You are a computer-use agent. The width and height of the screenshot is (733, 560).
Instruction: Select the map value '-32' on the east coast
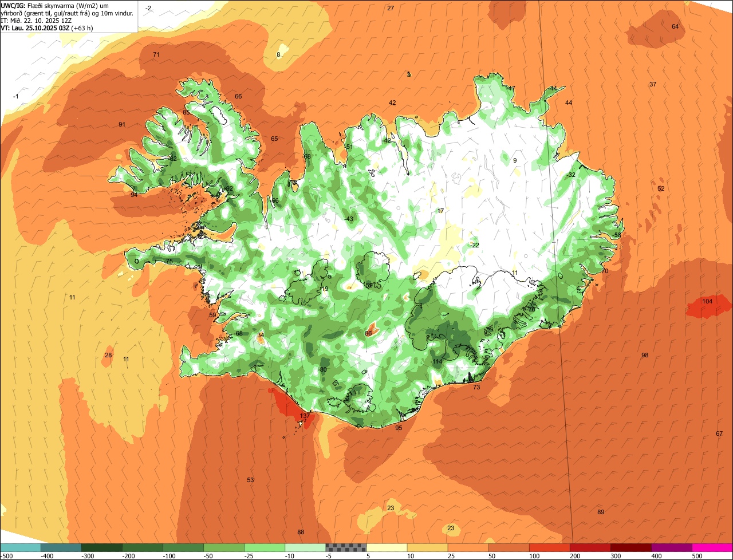tap(571, 175)
